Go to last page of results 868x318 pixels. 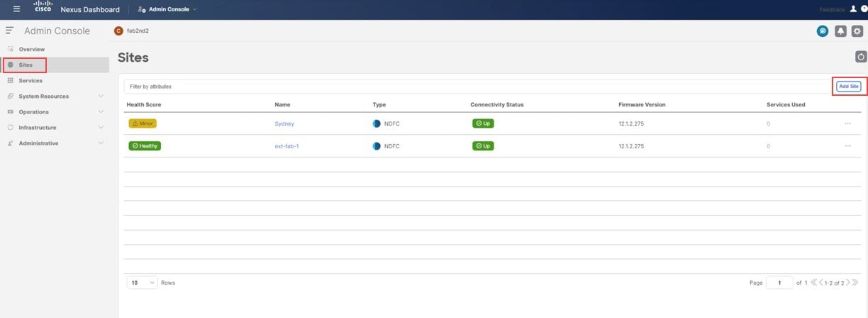(855, 283)
